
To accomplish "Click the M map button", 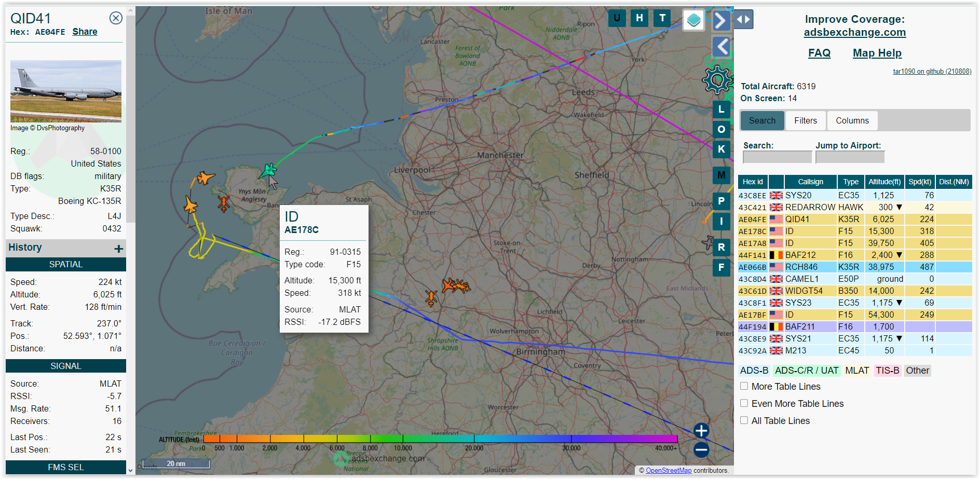I will pyautogui.click(x=722, y=175).
